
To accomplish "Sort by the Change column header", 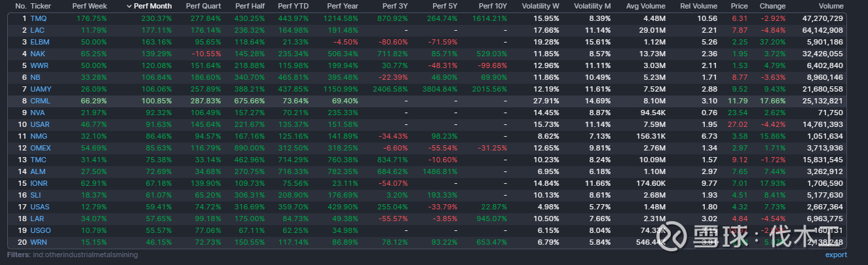I will point(772,6).
